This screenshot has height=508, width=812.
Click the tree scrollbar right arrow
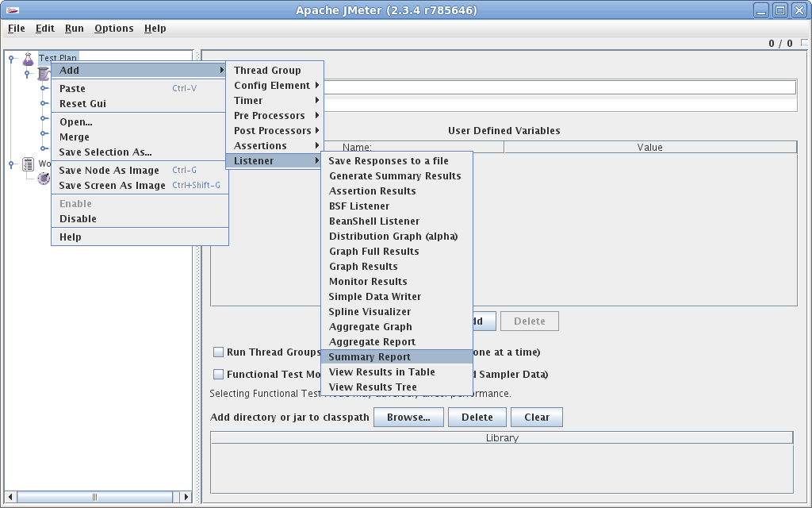tap(186, 497)
